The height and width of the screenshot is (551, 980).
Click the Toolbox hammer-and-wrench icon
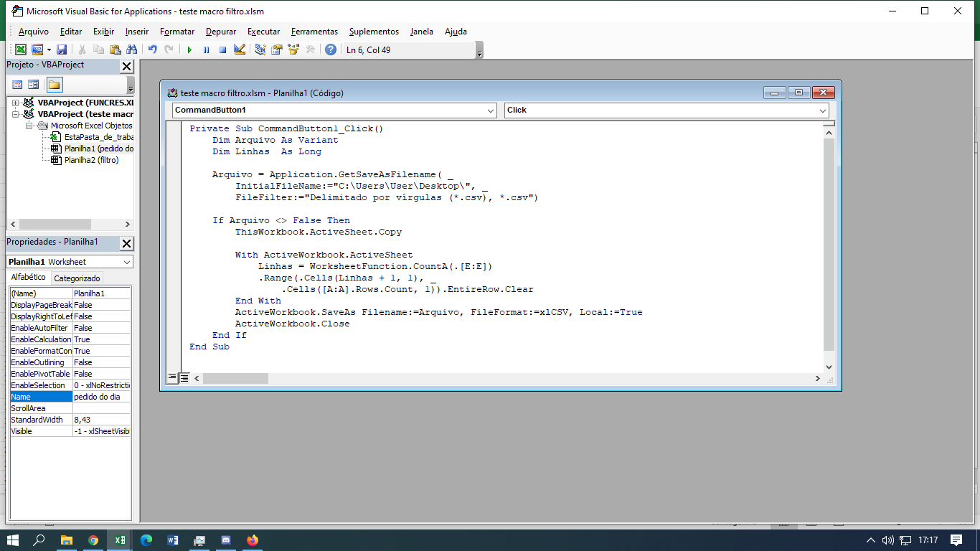click(311, 50)
